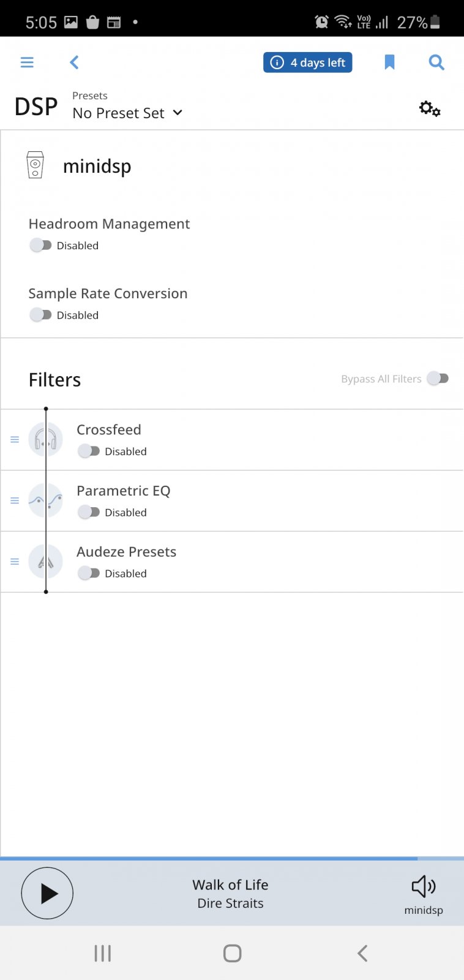Click the blue track progress bar
Screen dimensions: 464x980
232,859
